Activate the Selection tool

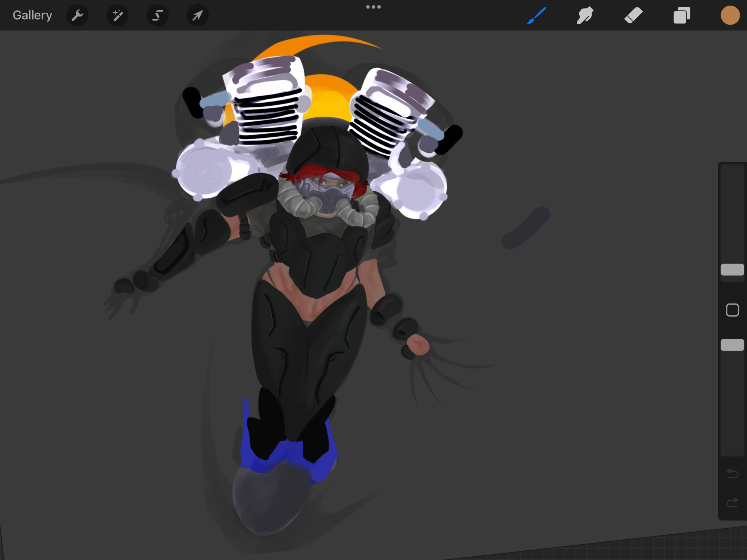[x=158, y=15]
